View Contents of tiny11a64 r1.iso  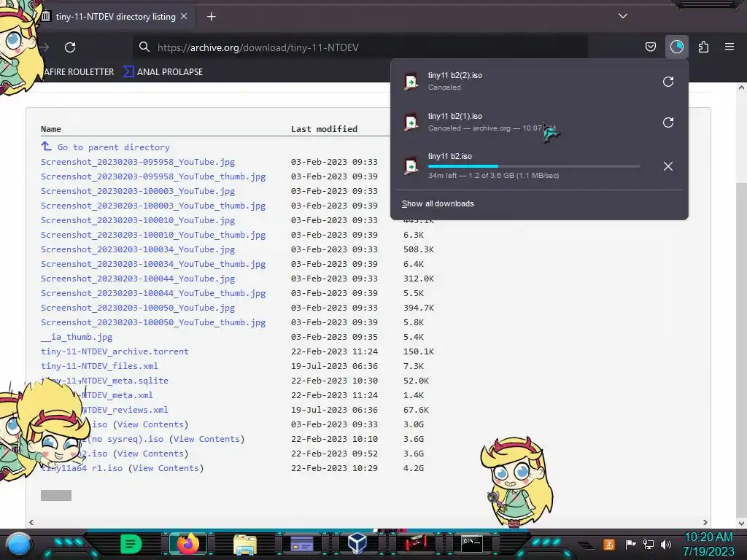166,468
